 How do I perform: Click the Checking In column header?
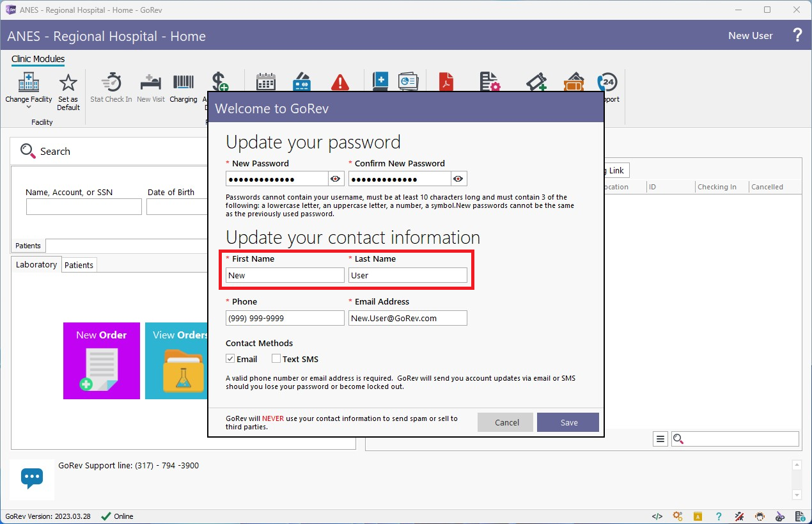[x=721, y=187]
